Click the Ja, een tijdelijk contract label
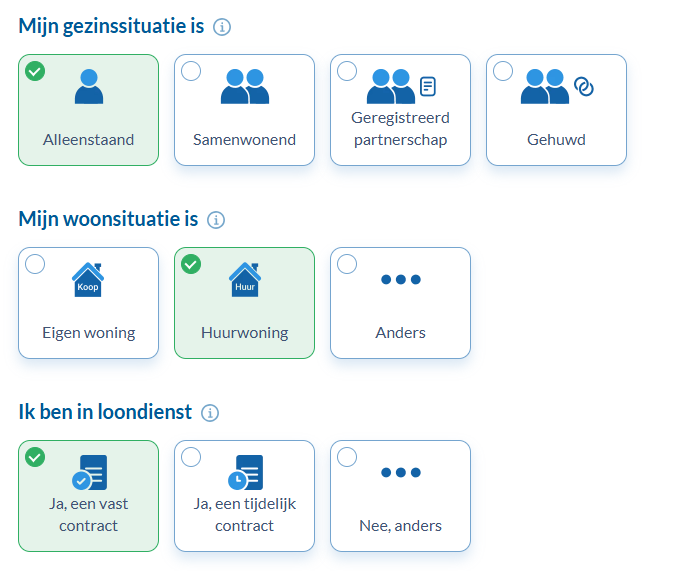The width and height of the screenshot is (676, 571). pyautogui.click(x=244, y=515)
